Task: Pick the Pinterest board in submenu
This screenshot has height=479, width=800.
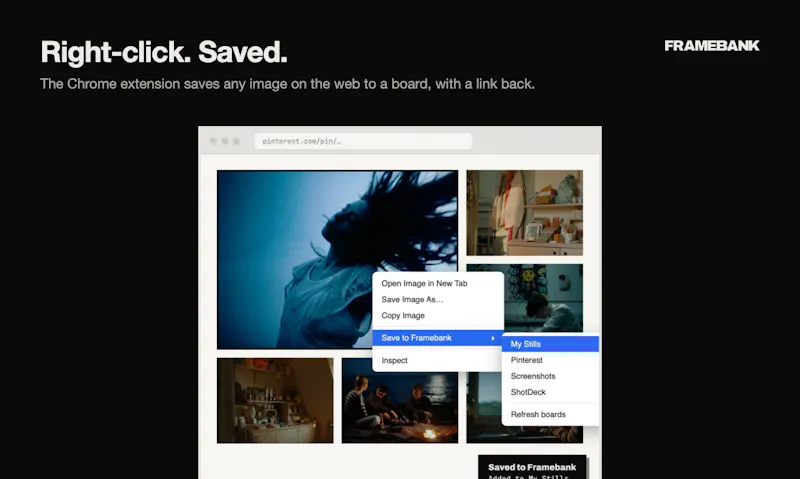Action: click(x=550, y=360)
